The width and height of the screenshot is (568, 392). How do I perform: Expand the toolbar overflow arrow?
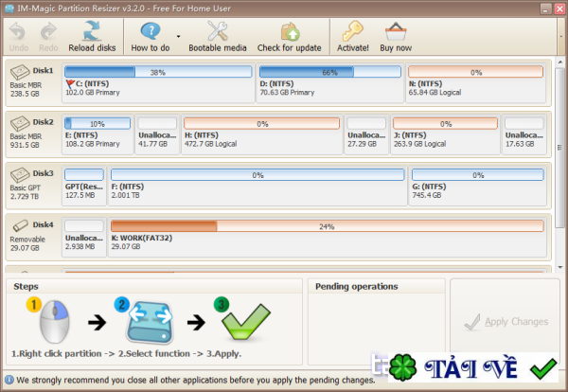tap(561, 36)
